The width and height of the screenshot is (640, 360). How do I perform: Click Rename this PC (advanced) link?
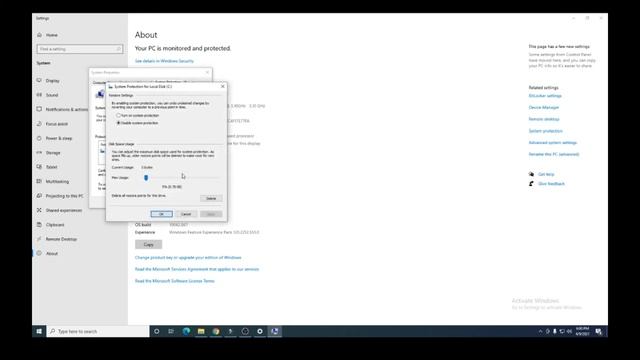(554, 154)
